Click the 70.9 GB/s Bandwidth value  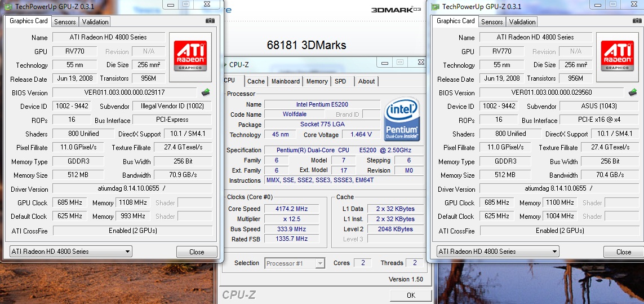tap(183, 175)
